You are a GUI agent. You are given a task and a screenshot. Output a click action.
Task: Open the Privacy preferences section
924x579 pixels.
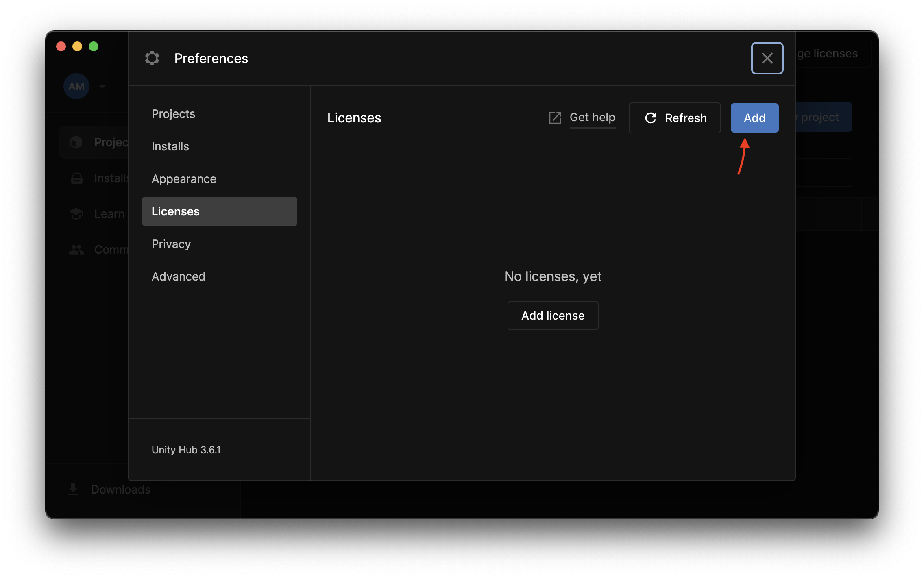(x=171, y=244)
